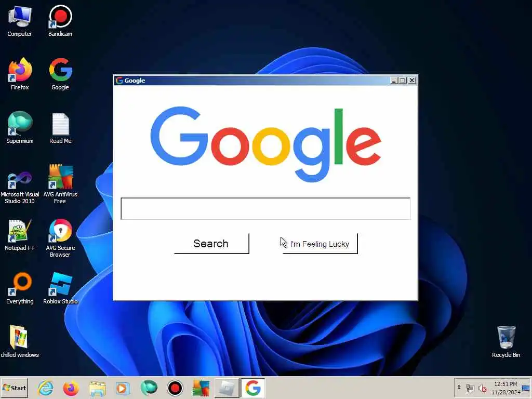Minimize the Google window
The width and height of the screenshot is (532, 399).
tap(394, 81)
